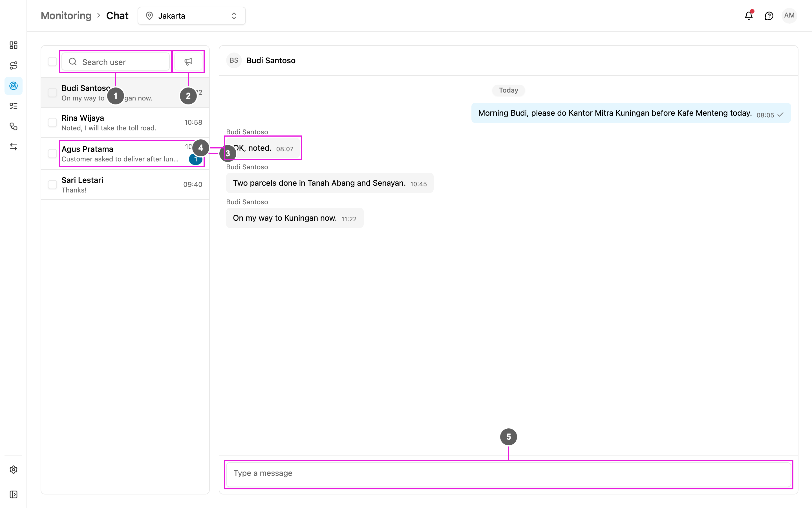Click the Chat breadcrumb title
Viewport: 812px width, 508px height.
click(x=117, y=16)
